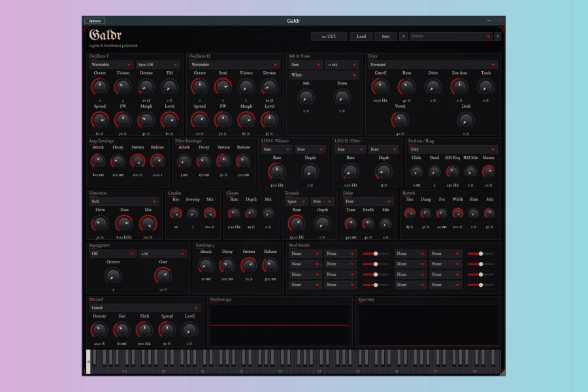Open the Filter Formant type dropdown
Screen dimensions: 588x392
433,65
